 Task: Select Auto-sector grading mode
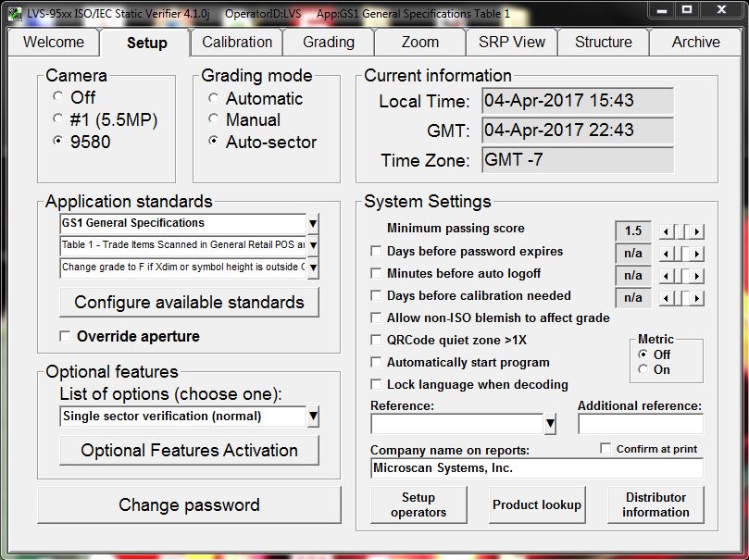pyautogui.click(x=213, y=141)
